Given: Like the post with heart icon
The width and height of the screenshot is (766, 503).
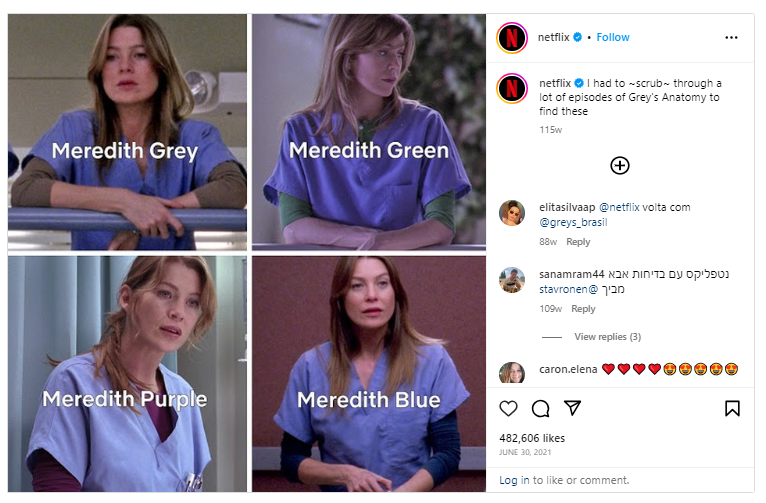Looking at the screenshot, I should 508,408.
